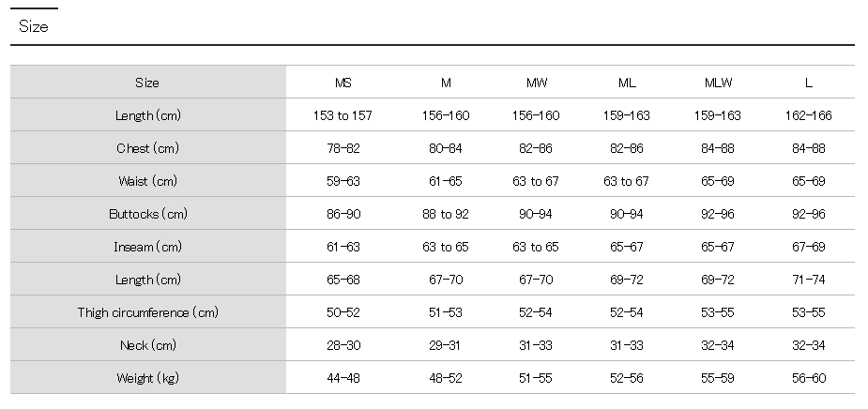868x409 pixels.
Task: Click the Thigh circumference (cm) row label
Action: coord(147,312)
